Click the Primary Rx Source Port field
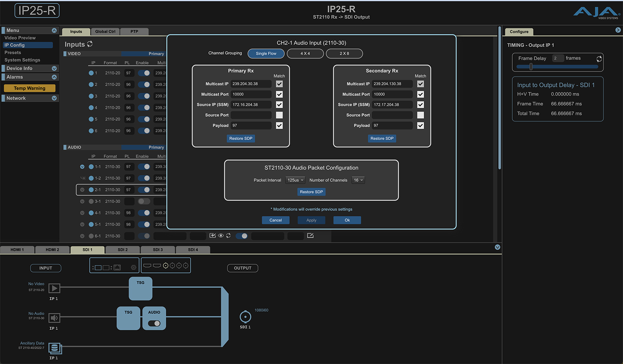 pyautogui.click(x=251, y=115)
